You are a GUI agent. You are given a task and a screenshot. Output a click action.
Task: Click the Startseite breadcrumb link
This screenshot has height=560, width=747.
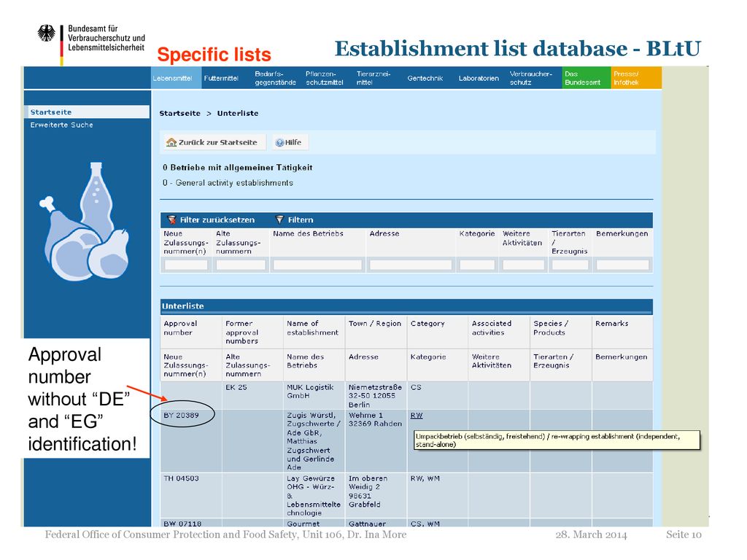pos(179,113)
